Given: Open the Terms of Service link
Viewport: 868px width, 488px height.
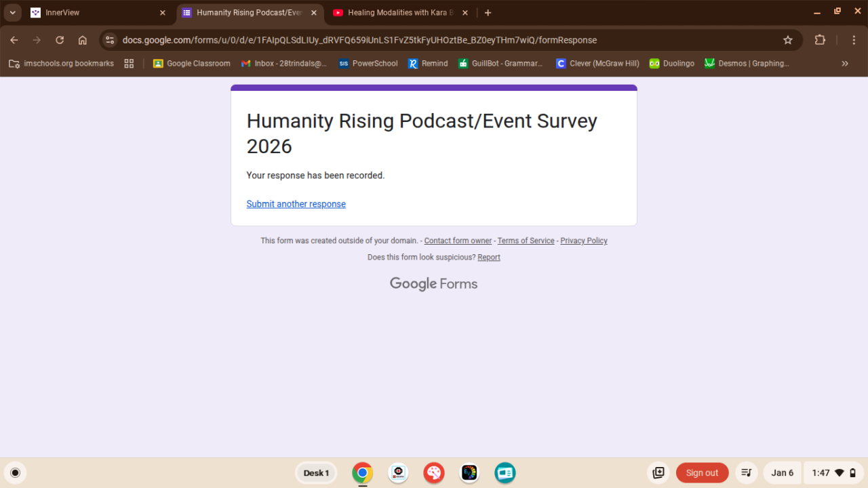Looking at the screenshot, I should pyautogui.click(x=526, y=241).
